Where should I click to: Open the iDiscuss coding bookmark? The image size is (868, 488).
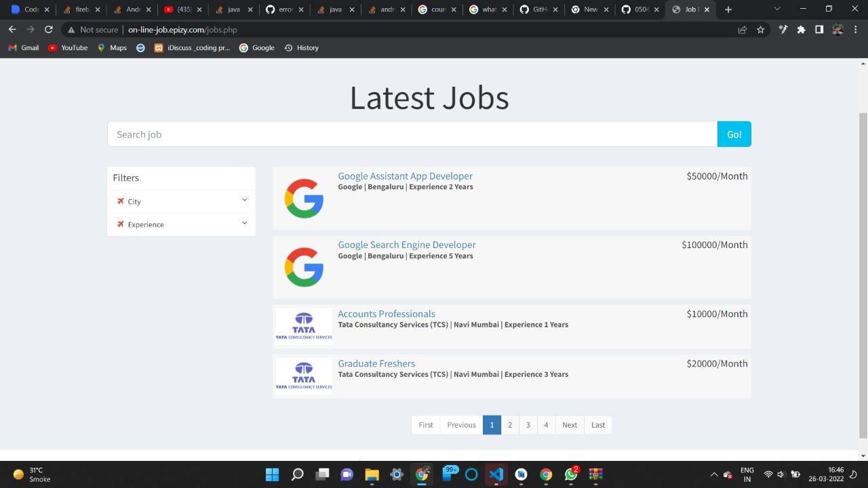pyautogui.click(x=193, y=48)
